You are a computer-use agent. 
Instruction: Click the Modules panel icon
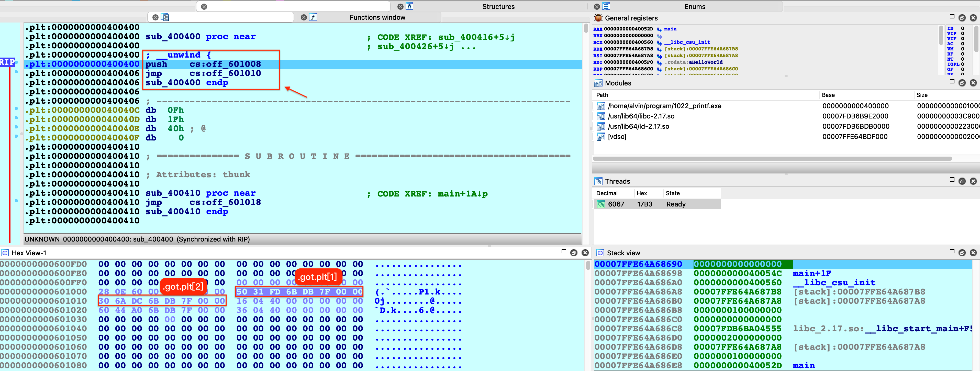click(598, 83)
